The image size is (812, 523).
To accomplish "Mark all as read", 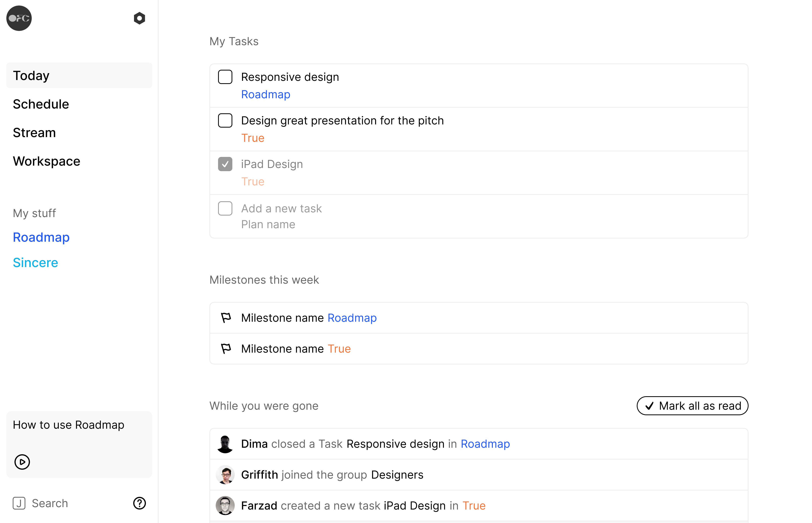I will point(692,406).
